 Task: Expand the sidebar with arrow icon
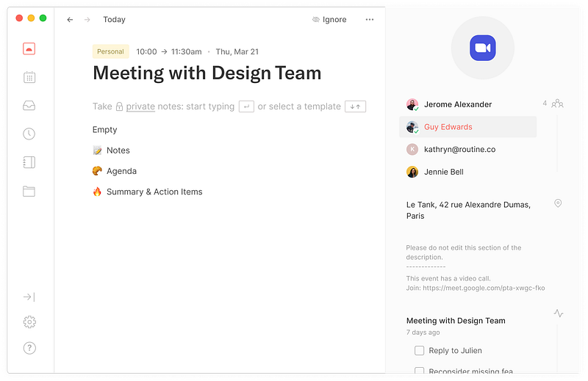(x=29, y=297)
